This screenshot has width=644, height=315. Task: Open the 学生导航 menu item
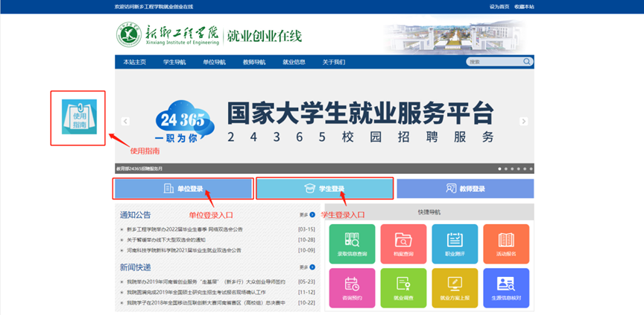pos(174,62)
